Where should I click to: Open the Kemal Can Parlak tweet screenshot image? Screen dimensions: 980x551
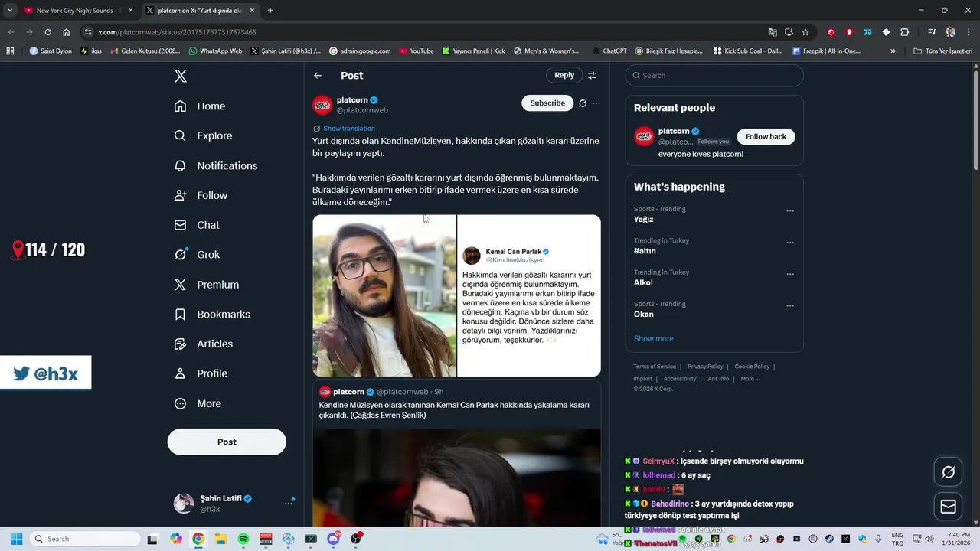tap(529, 295)
